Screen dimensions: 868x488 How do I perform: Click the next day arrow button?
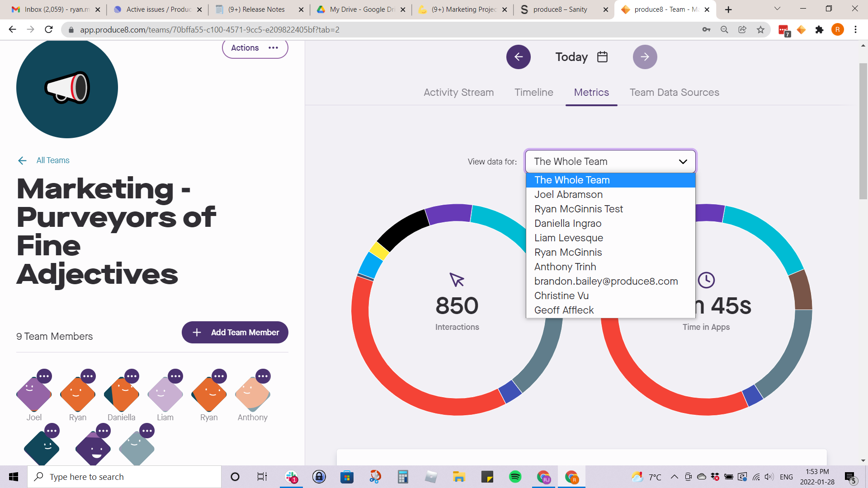pyautogui.click(x=645, y=57)
